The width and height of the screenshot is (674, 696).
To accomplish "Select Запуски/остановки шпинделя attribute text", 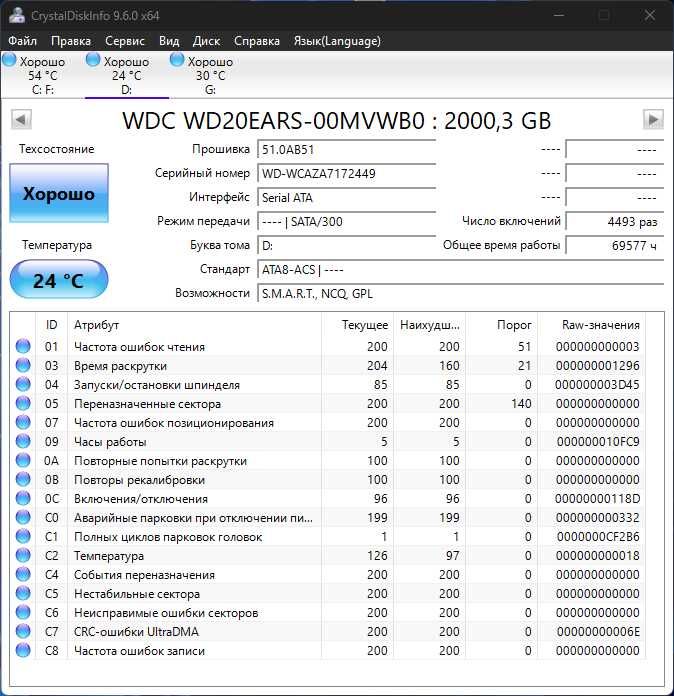I will click(x=157, y=385).
